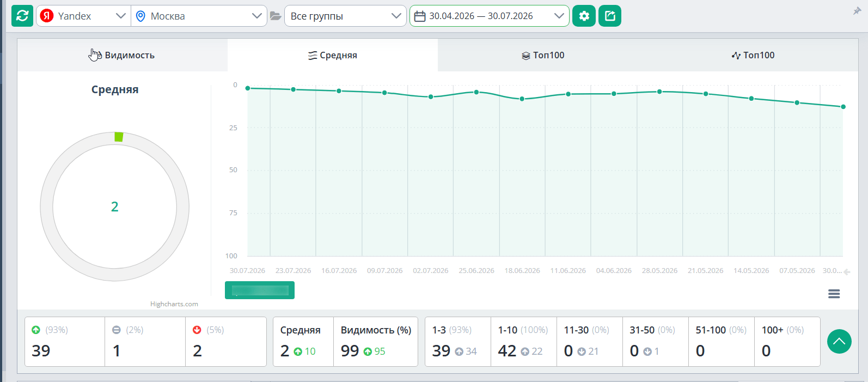The image size is (868, 382).
Task: Click the folder icon beside groups dropdown
Action: [276, 16]
